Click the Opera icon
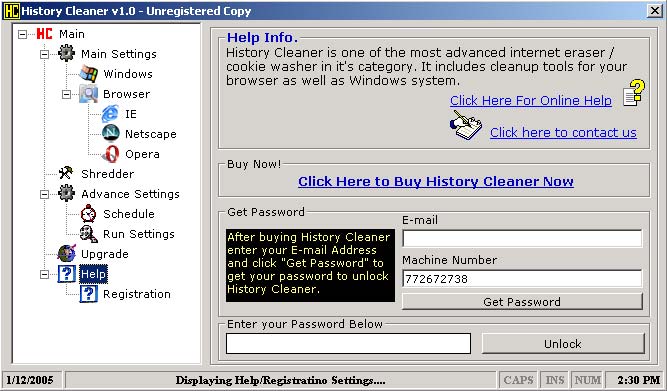Screen dimensions: 667x391 pos(111,154)
